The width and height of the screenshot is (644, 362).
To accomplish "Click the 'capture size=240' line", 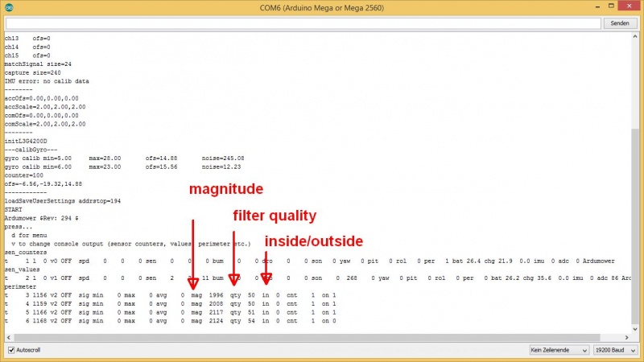I will pos(32,72).
